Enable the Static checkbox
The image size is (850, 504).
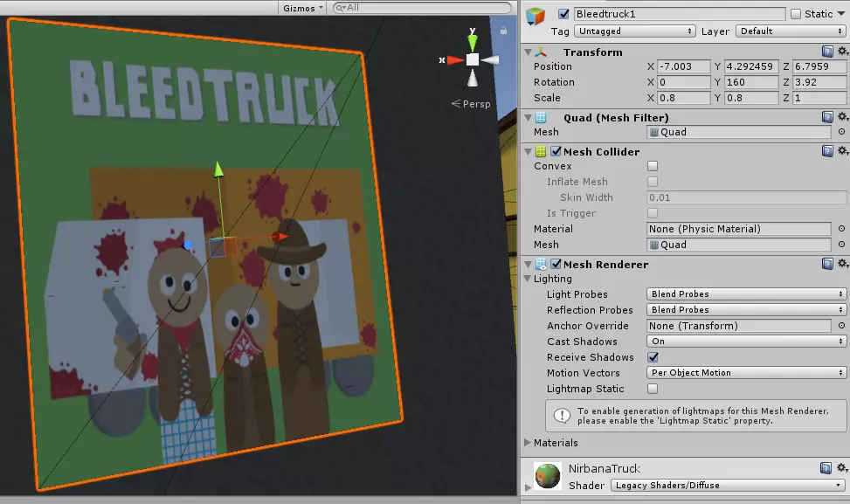coord(796,14)
